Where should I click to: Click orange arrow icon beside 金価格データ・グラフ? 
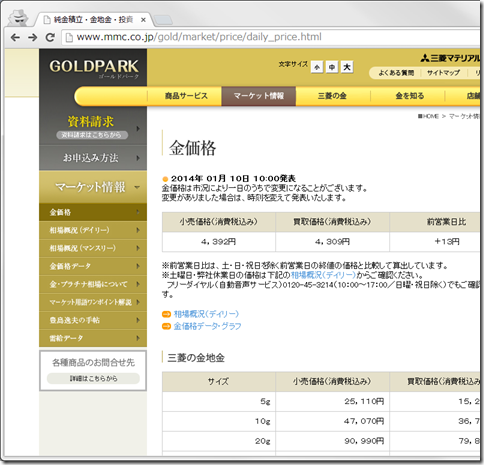(x=166, y=326)
